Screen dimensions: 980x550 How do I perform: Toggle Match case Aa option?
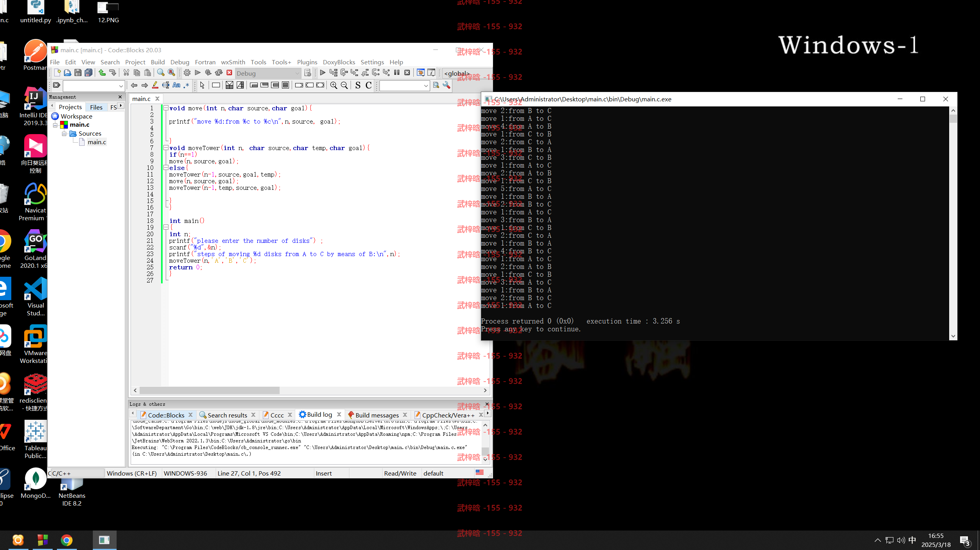point(176,85)
